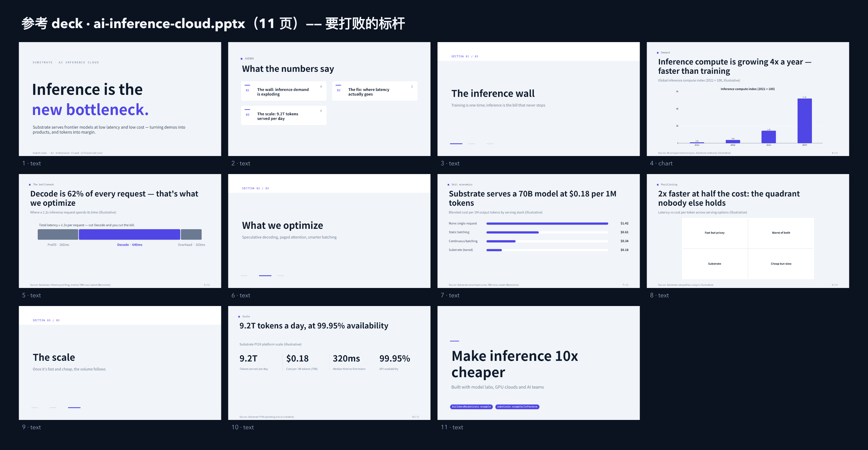Click the 'substrate.example/inference' pill link
This screenshot has width=868, height=450.
[517, 407]
